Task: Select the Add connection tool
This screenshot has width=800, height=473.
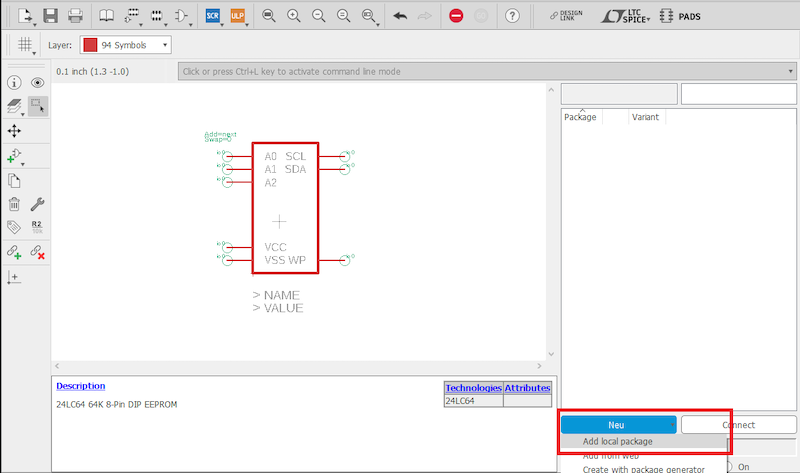Action: 14,252
